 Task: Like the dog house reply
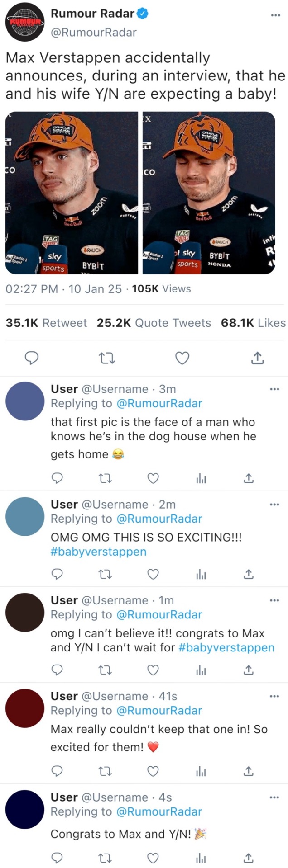pos(154,478)
